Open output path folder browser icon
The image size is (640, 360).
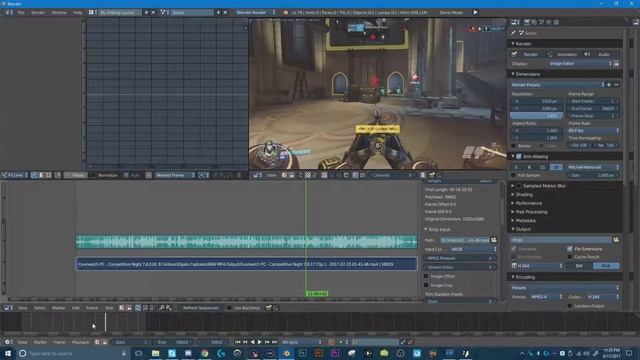616,240
